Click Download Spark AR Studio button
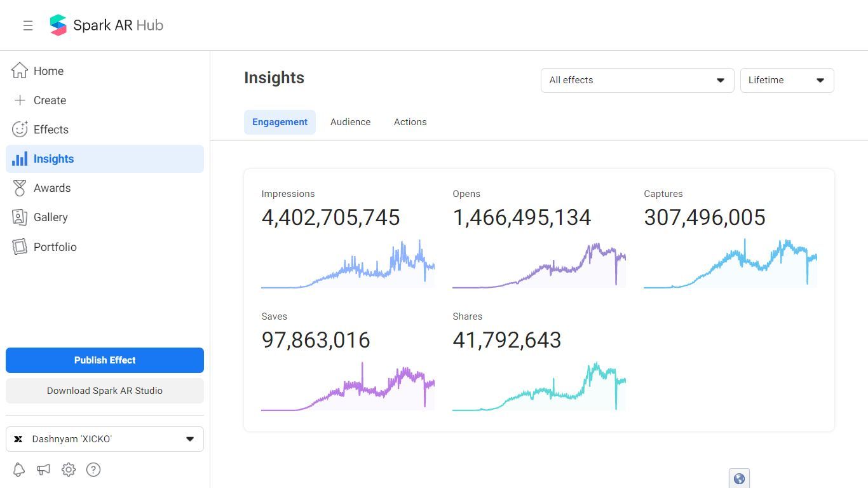868x488 pixels. click(105, 391)
